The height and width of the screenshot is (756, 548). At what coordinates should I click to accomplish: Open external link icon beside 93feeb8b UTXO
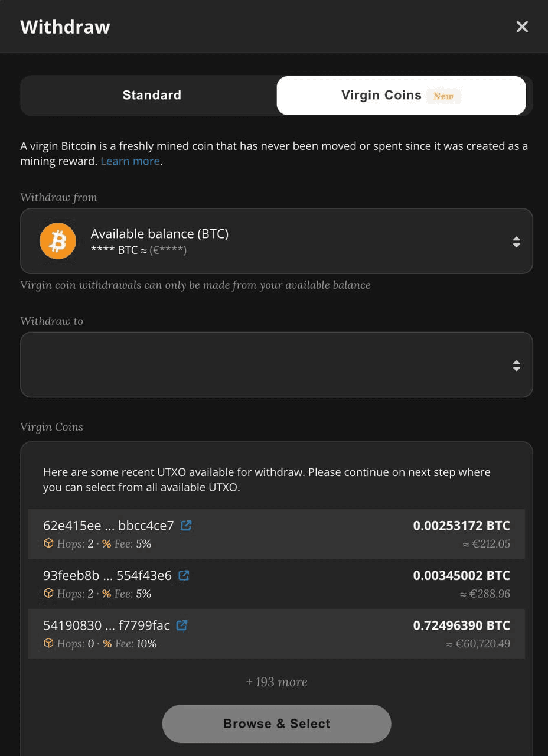(183, 575)
